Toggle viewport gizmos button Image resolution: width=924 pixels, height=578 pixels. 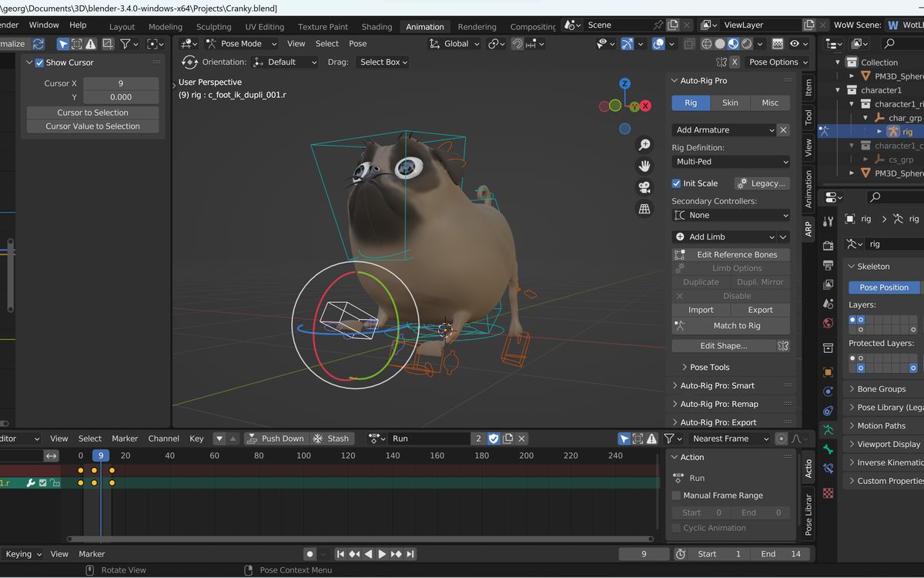pos(628,44)
